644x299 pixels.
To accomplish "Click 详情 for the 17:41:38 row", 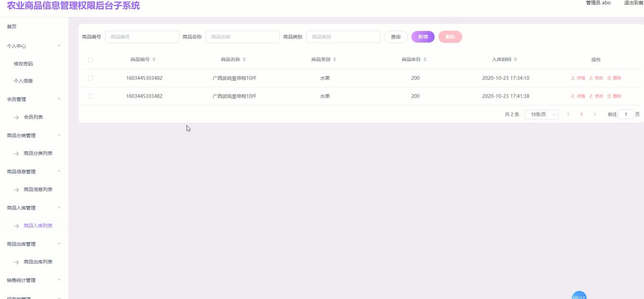I will [x=578, y=96].
